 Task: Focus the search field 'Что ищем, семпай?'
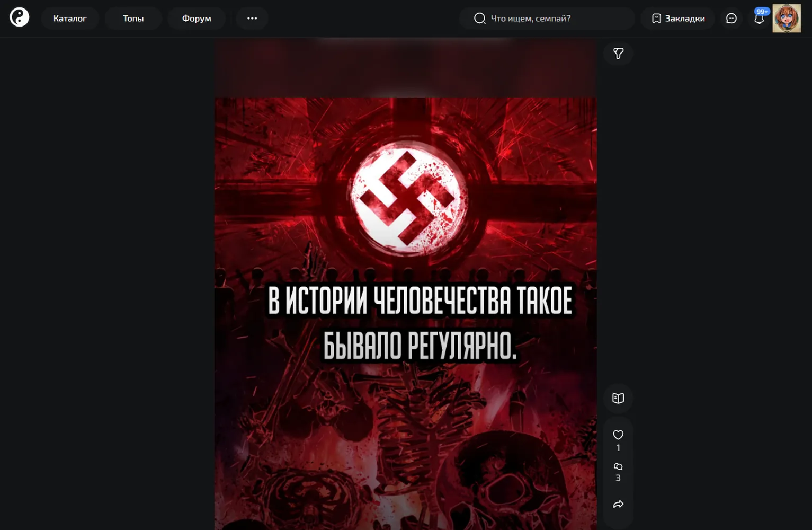point(547,18)
